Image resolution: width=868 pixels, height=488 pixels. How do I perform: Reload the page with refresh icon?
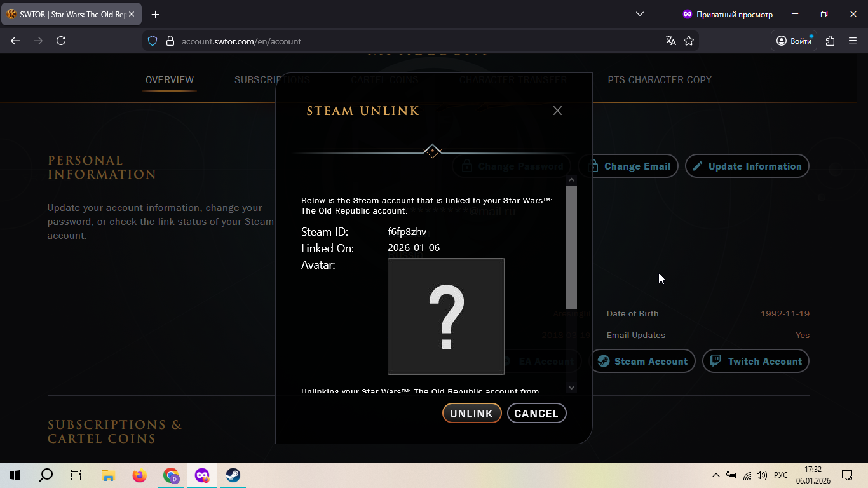tap(61, 41)
